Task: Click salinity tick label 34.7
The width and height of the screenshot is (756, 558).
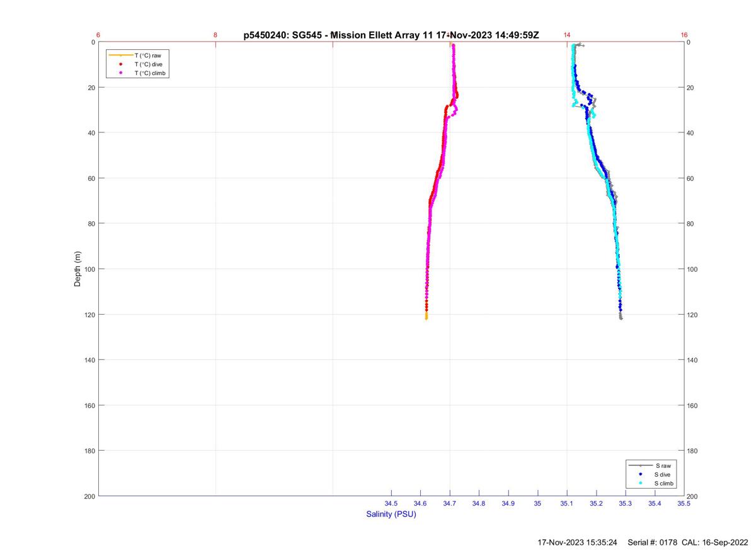Action: pos(450,503)
